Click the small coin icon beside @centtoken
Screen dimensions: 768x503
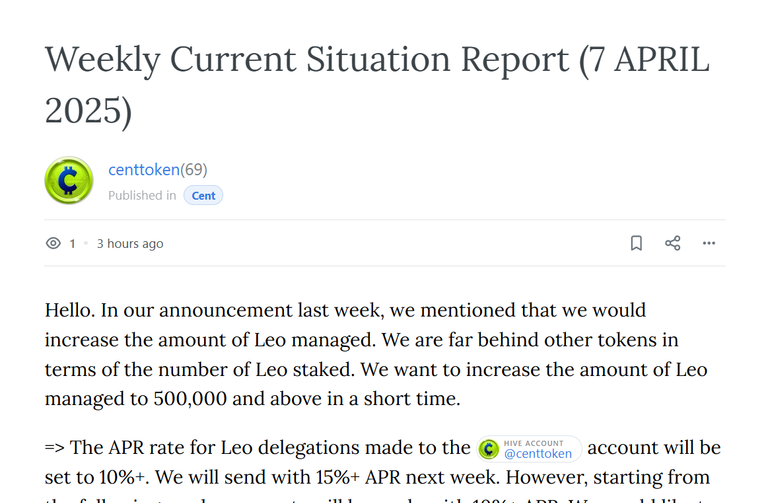click(488, 449)
